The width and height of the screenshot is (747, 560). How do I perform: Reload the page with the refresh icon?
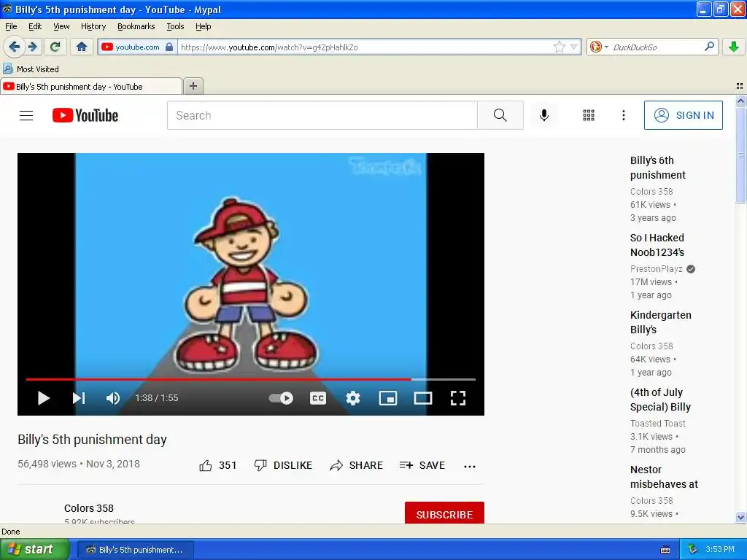point(55,47)
